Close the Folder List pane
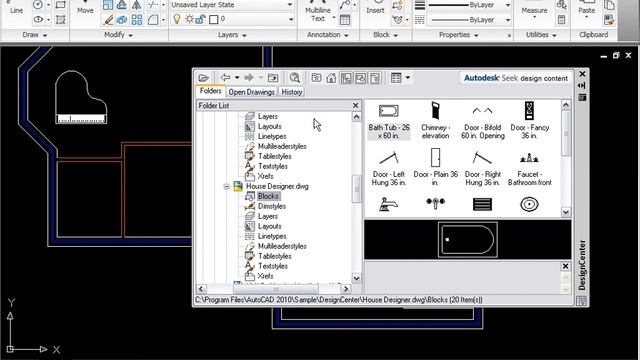 pos(356,105)
